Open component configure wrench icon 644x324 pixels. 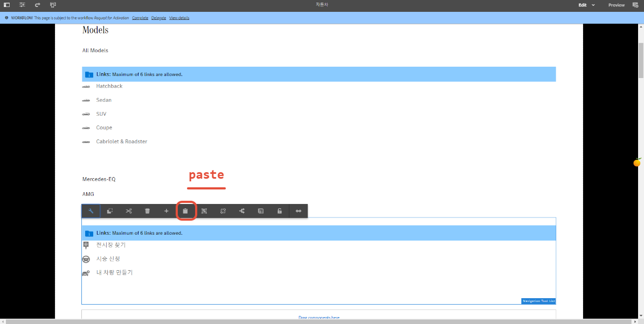pyautogui.click(x=91, y=211)
